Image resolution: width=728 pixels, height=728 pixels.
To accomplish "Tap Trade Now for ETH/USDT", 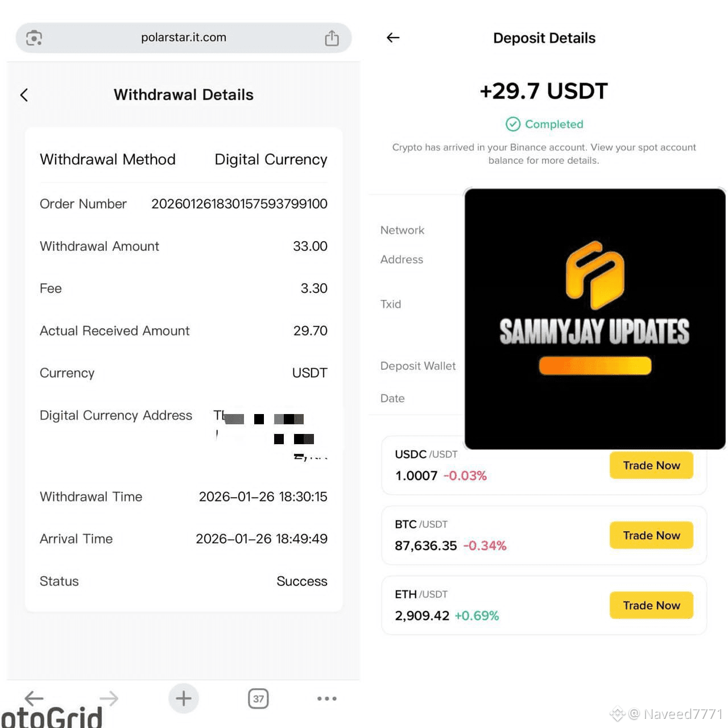I will point(651,605).
